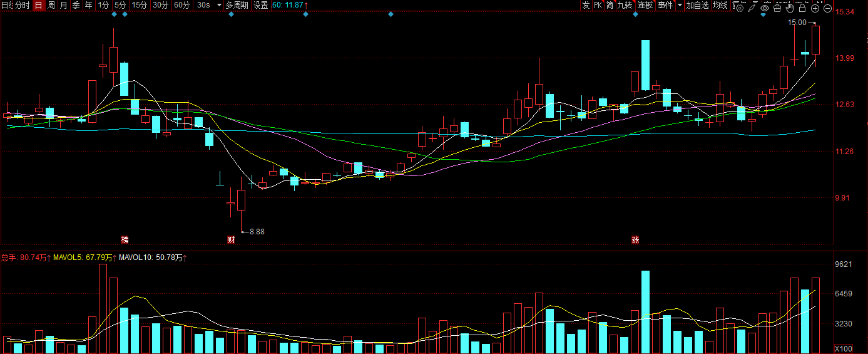
Task: Open the 多周期 multi-period view
Action: click(237, 5)
